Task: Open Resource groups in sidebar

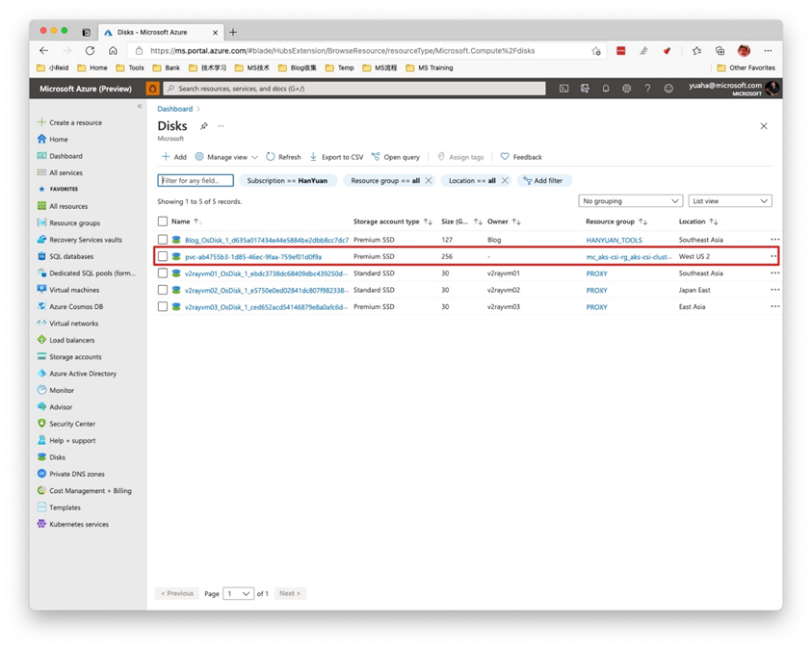Action: pos(74,223)
